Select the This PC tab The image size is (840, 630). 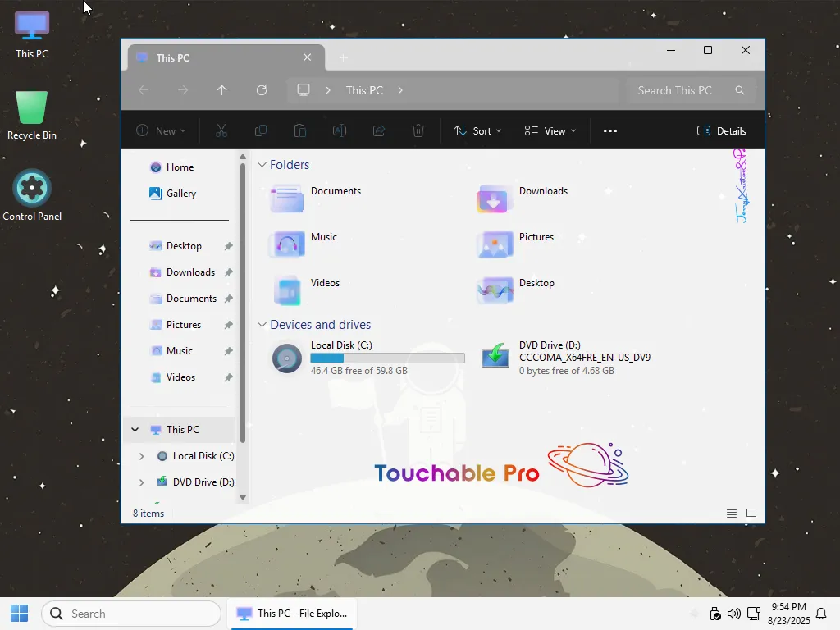pyautogui.click(x=226, y=57)
